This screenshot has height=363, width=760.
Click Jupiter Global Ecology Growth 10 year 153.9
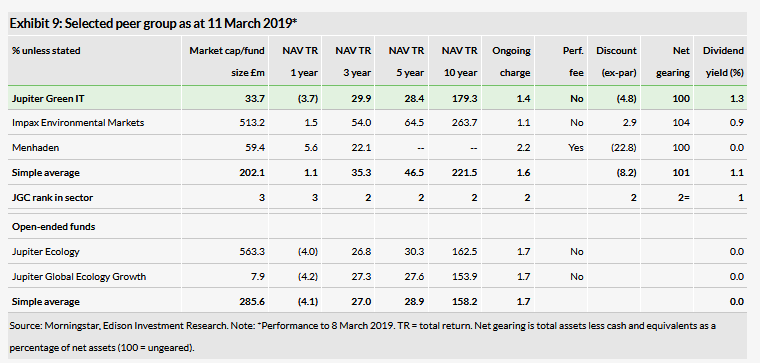click(464, 277)
